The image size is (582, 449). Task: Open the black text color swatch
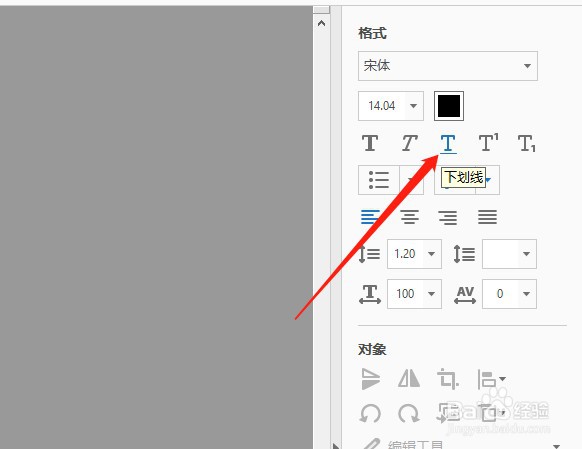(x=449, y=106)
